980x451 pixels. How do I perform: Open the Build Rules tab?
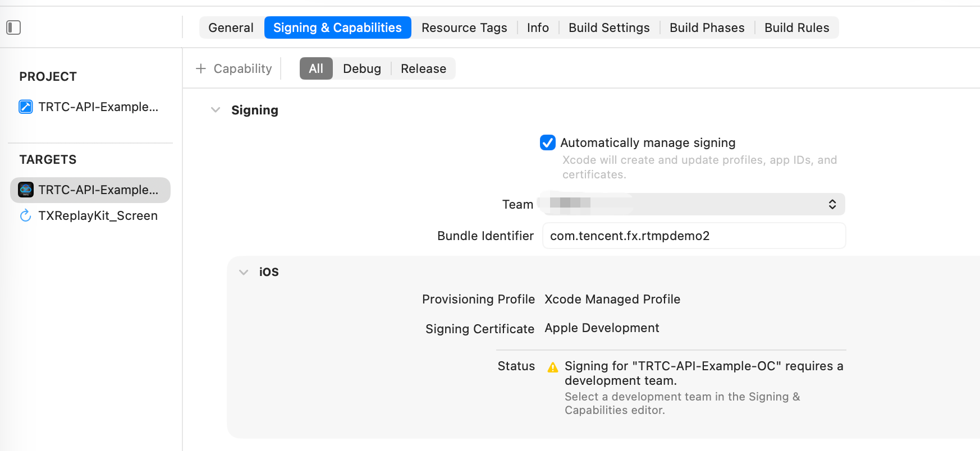coord(796,27)
